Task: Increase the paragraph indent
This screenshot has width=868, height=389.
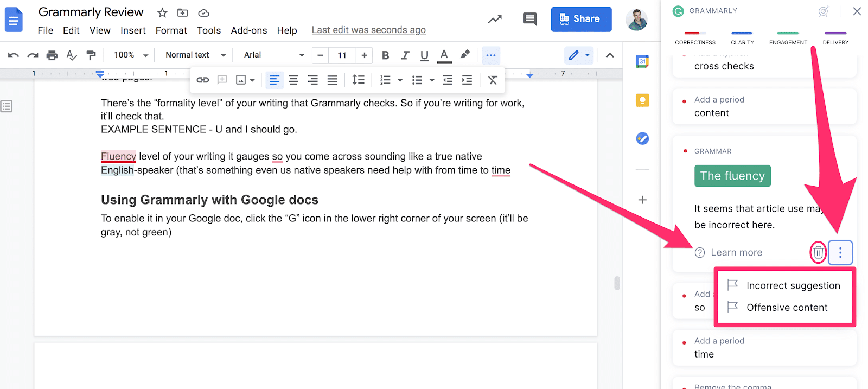Action: [467, 80]
